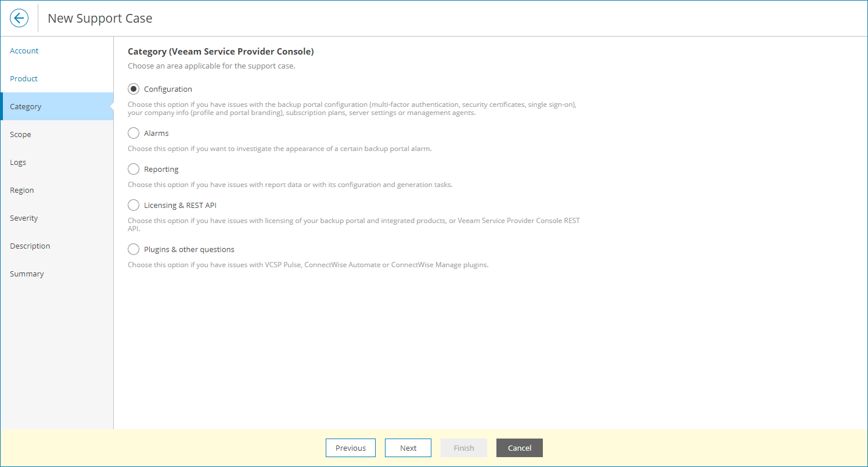Cancel the new support case

click(520, 448)
